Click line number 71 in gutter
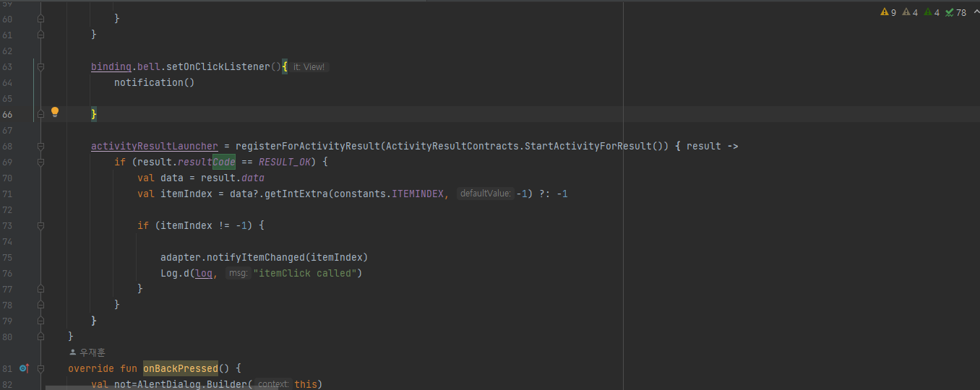980x390 pixels. pyautogui.click(x=7, y=194)
